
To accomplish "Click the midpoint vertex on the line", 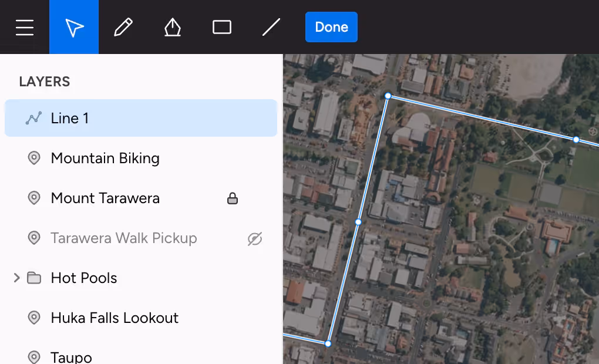I will [x=358, y=222].
